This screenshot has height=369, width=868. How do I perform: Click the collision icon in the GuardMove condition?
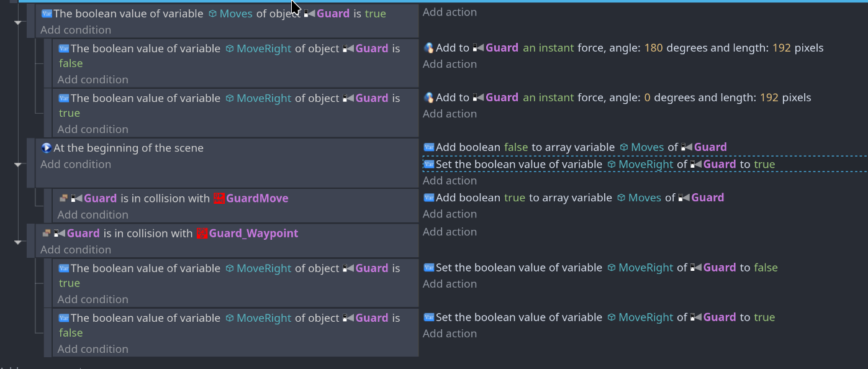pos(63,198)
